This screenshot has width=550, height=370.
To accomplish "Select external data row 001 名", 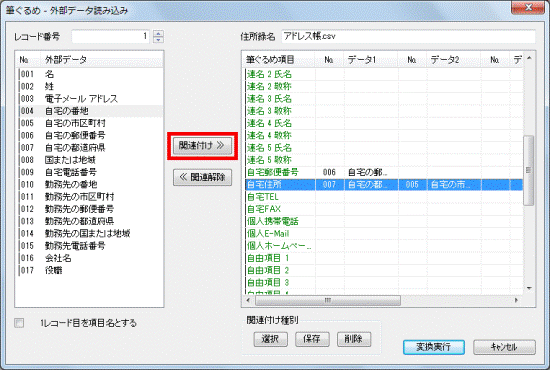I will pos(89,74).
